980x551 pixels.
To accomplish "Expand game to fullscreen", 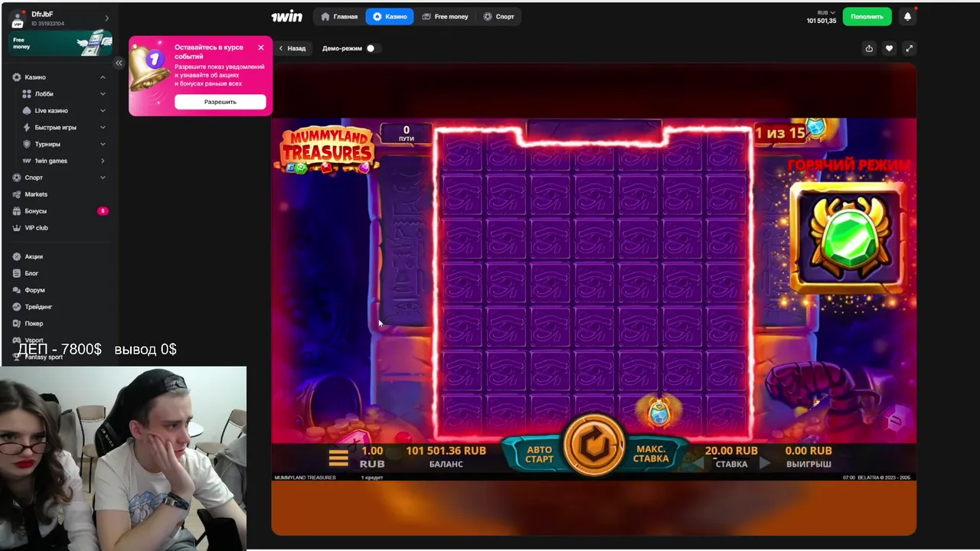I will 909,48.
